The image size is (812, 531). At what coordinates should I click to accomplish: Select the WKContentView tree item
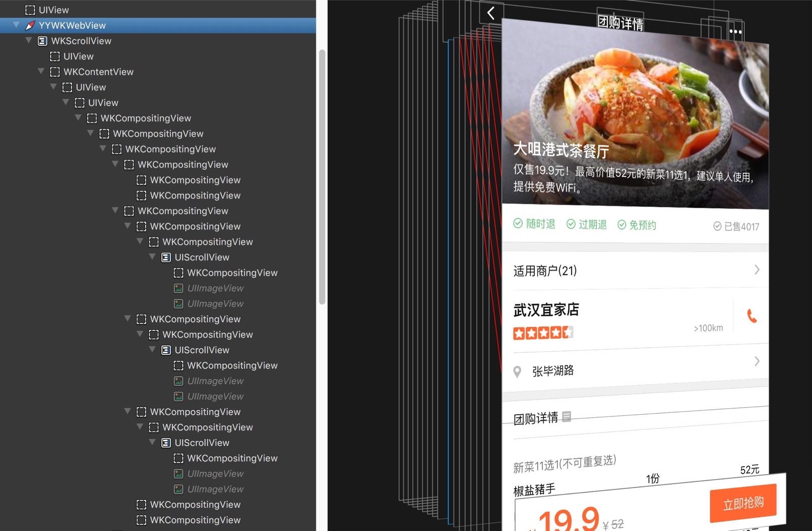(x=98, y=72)
